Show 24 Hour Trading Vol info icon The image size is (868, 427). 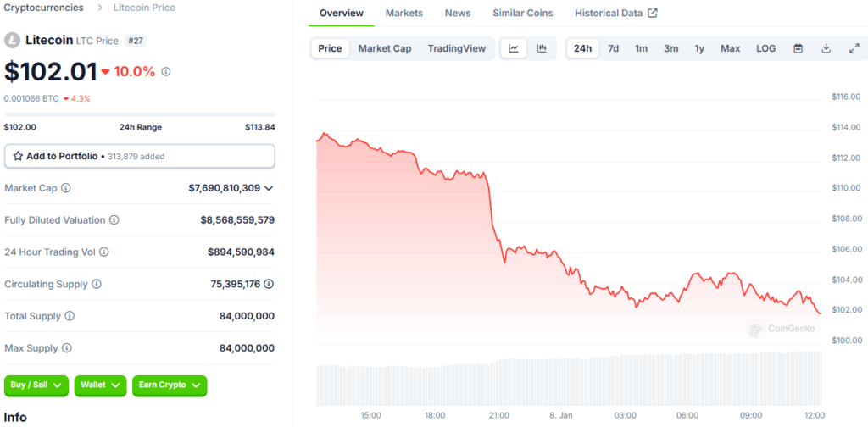[x=104, y=252]
